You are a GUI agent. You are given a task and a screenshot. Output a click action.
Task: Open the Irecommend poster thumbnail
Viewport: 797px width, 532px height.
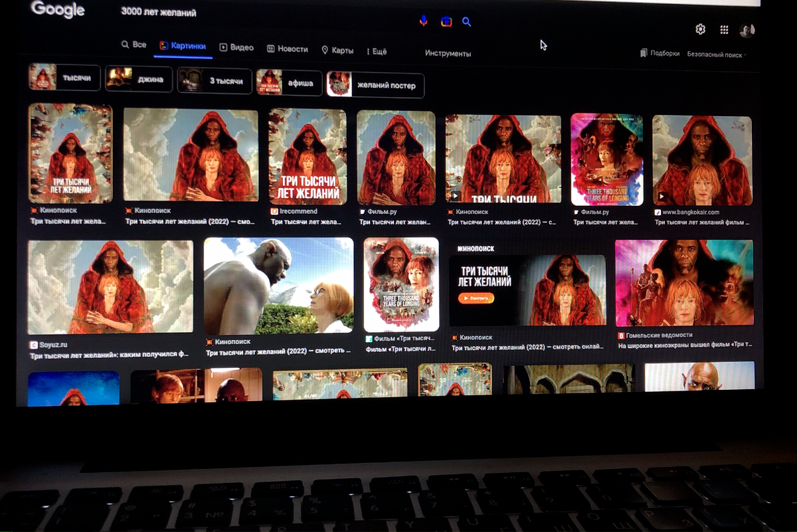(x=308, y=156)
